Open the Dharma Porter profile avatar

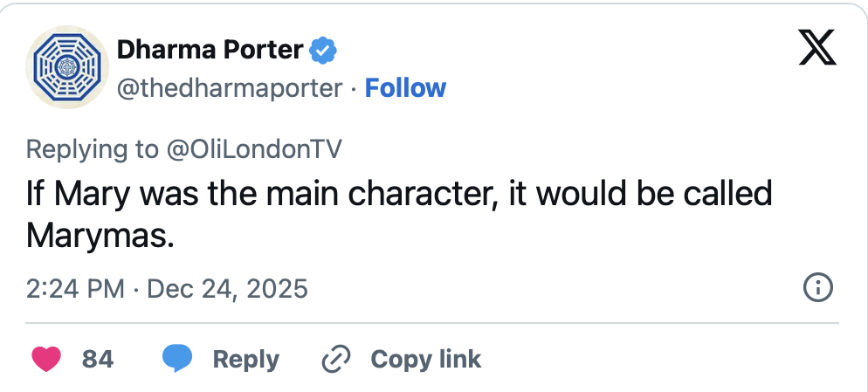(67, 69)
